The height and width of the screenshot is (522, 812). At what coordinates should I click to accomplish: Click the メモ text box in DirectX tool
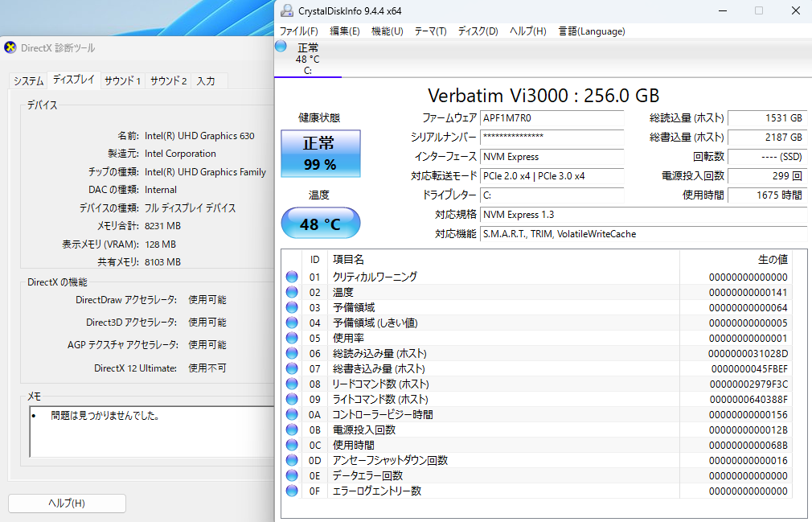(152, 431)
